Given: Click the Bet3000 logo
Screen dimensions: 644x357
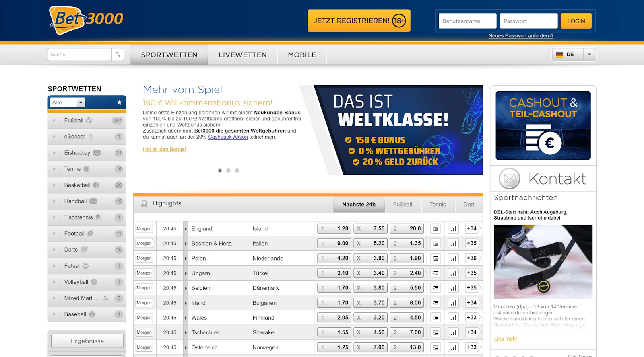Looking at the screenshot, I should tap(86, 20).
